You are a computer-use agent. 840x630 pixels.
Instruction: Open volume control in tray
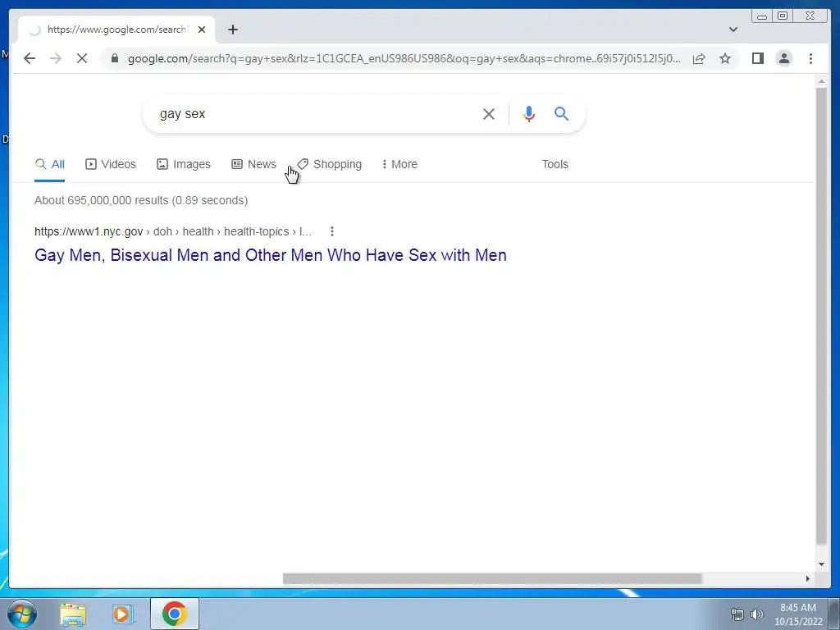(757, 614)
